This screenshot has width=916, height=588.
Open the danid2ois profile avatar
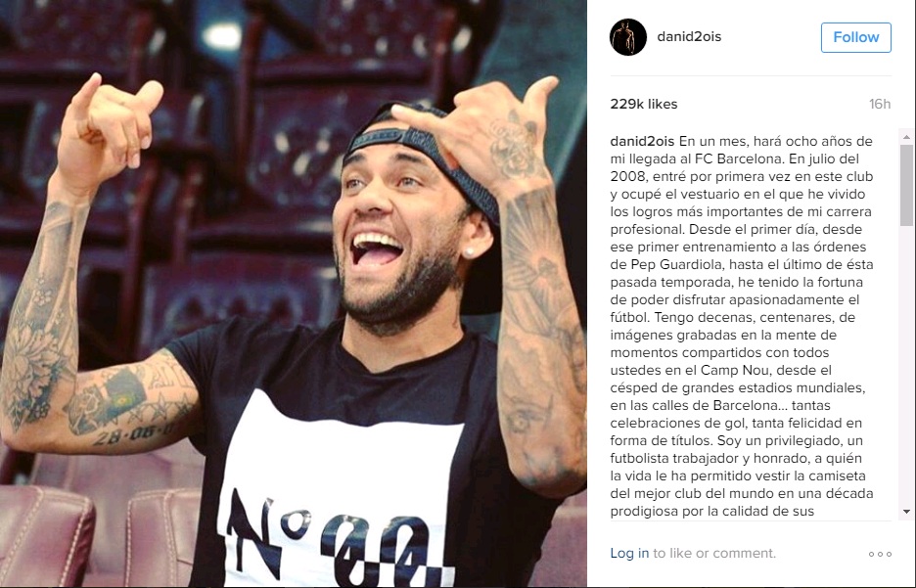tap(628, 37)
